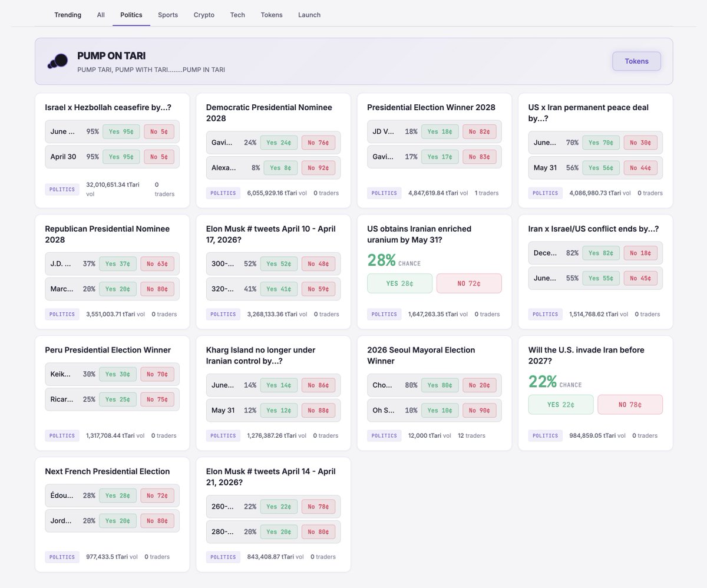Image resolution: width=707 pixels, height=588 pixels.
Task: Select the Politics tab
Action: tap(131, 15)
